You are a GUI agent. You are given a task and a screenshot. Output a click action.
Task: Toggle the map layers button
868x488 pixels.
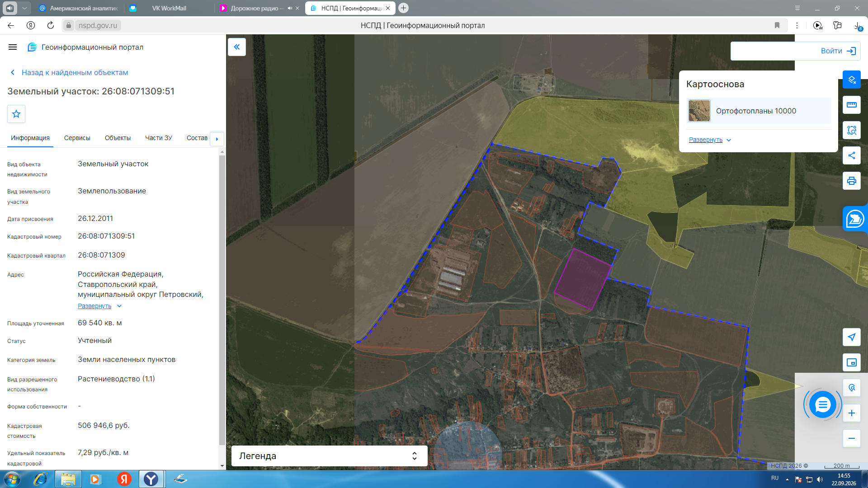[852, 80]
